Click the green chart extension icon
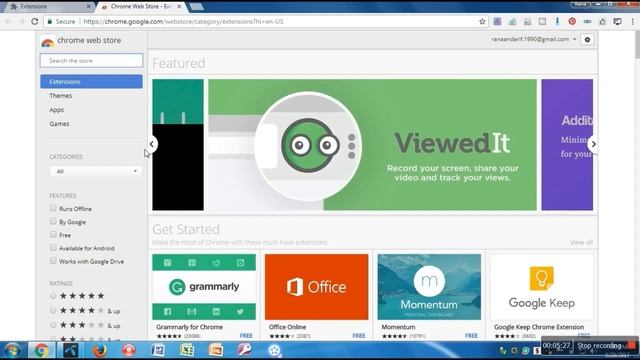Image resolution: width=640 pixels, height=360 pixels. [x=512, y=22]
